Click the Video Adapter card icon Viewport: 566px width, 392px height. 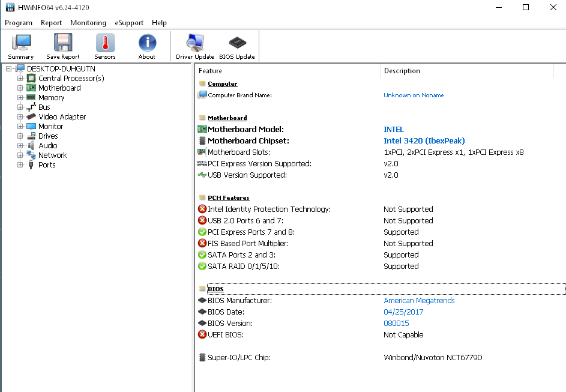[x=31, y=116]
